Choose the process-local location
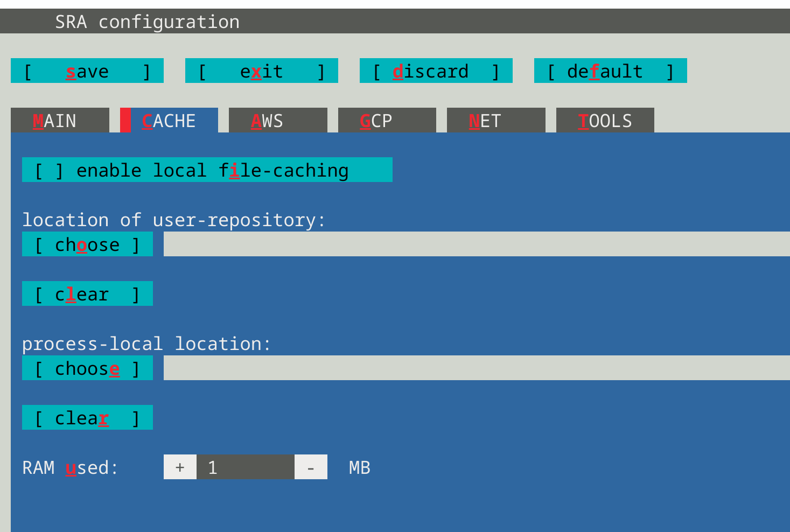The height and width of the screenshot is (532, 790). tap(87, 368)
